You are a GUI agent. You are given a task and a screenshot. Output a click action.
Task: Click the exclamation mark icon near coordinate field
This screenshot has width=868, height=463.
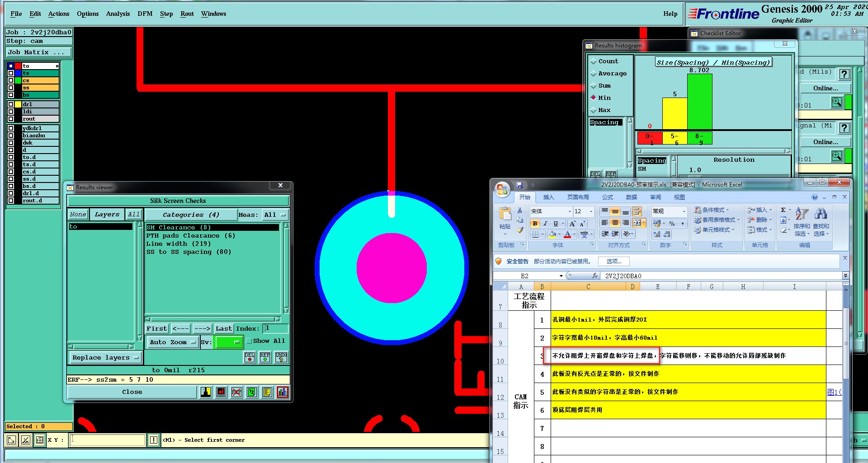pos(154,440)
